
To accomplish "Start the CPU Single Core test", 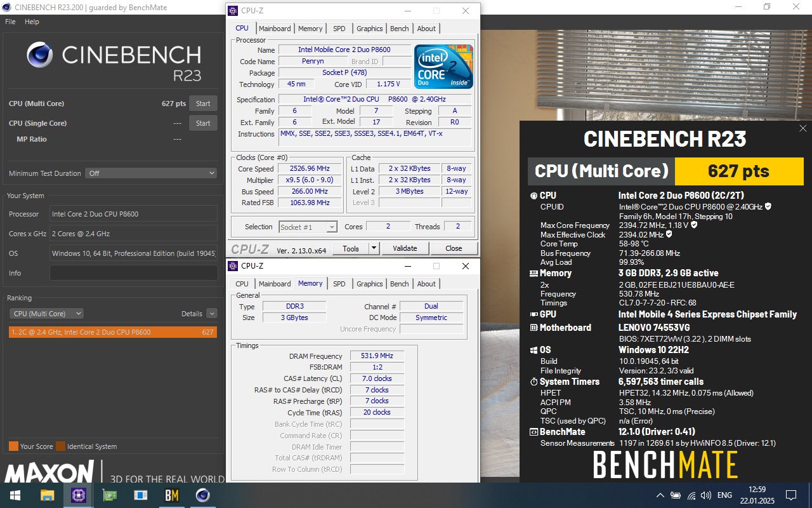I will coord(203,123).
